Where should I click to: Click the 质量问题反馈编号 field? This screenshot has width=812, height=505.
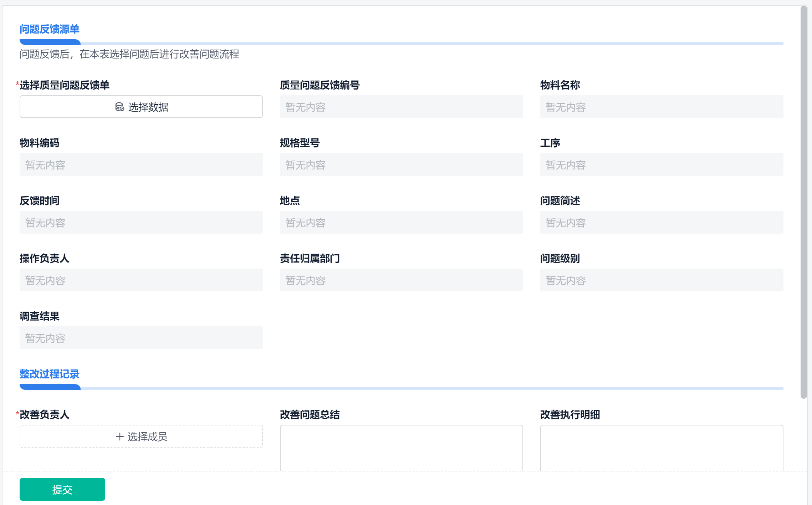pyautogui.click(x=401, y=107)
